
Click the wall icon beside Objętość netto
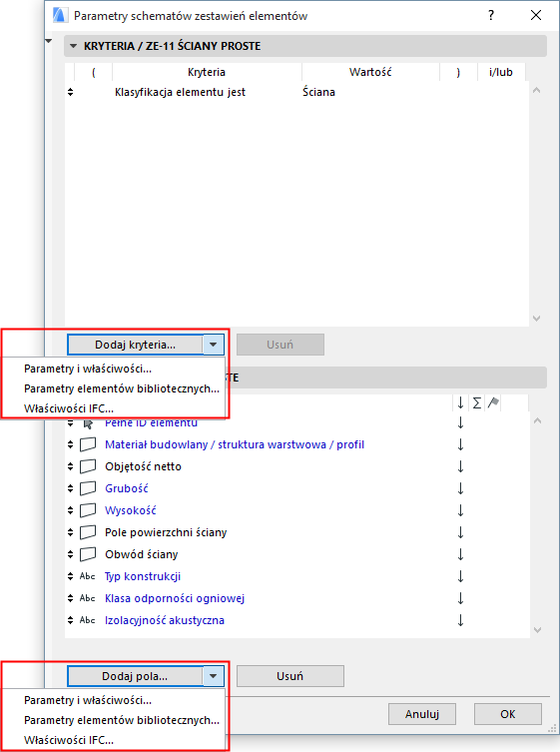tap(88, 466)
